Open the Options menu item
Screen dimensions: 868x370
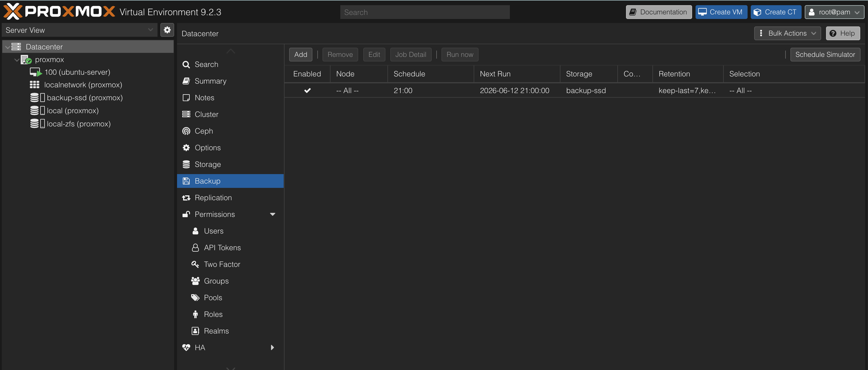point(230,147)
